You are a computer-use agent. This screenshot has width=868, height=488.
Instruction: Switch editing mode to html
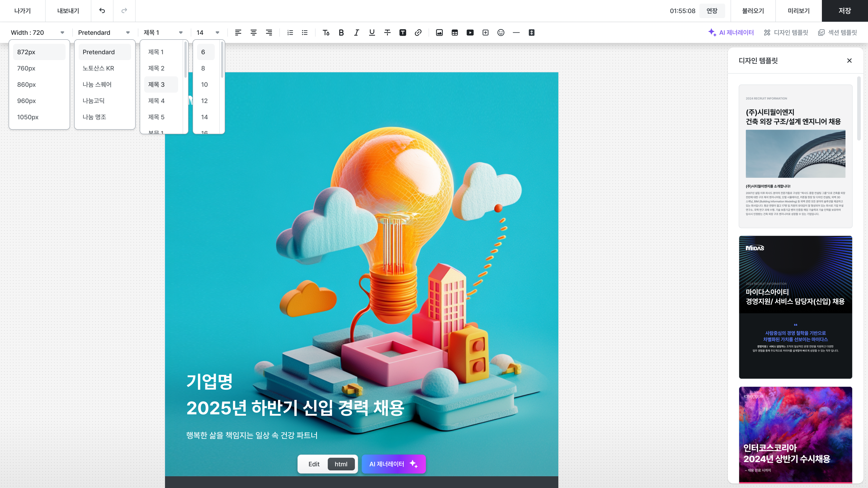point(341,464)
